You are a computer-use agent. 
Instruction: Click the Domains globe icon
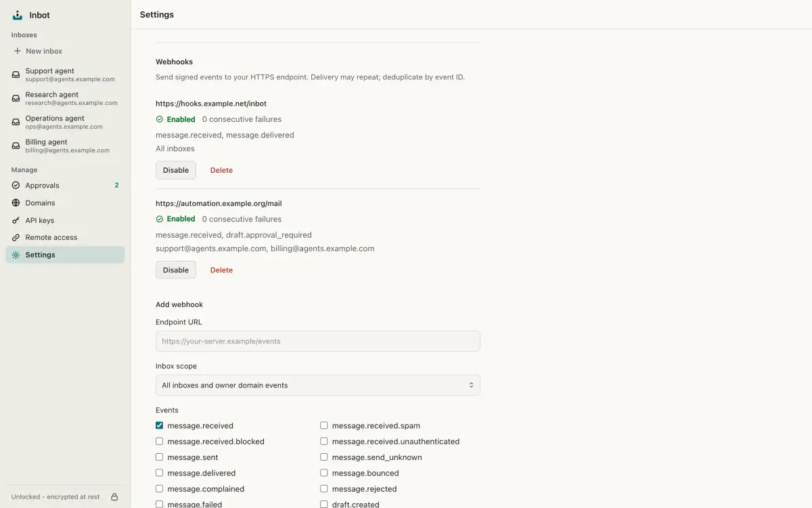(16, 203)
